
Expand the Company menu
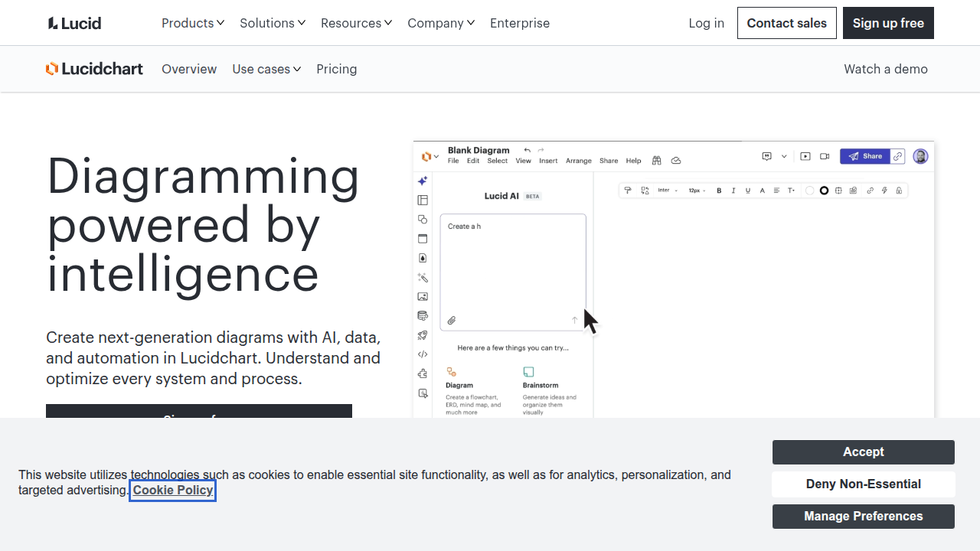pos(441,23)
